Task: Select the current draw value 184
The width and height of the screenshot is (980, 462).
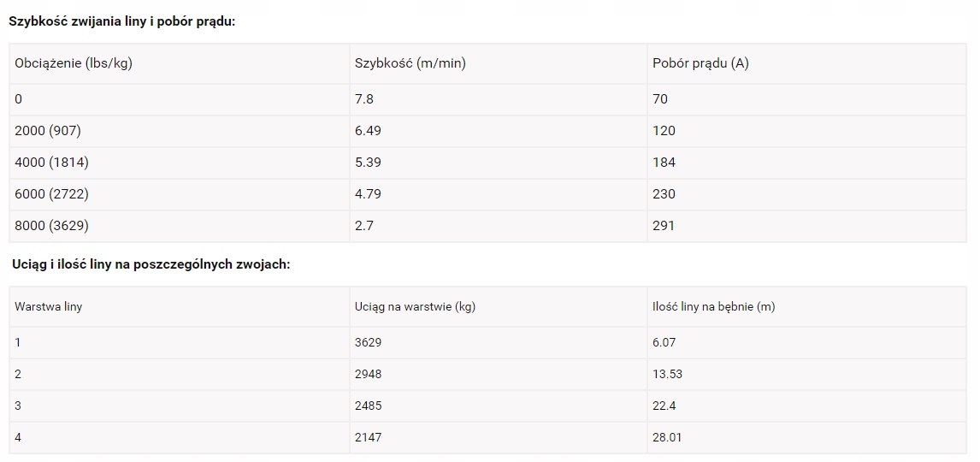Action: (664, 163)
